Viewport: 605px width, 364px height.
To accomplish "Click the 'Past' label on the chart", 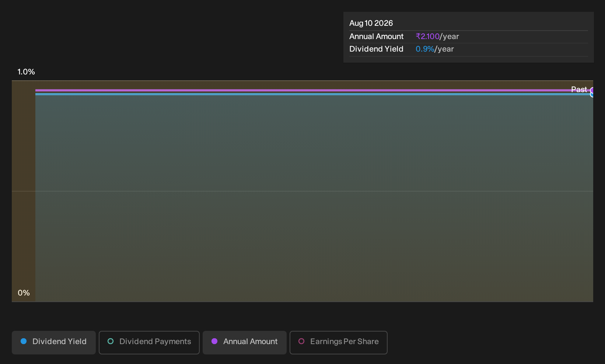I will coord(579,90).
